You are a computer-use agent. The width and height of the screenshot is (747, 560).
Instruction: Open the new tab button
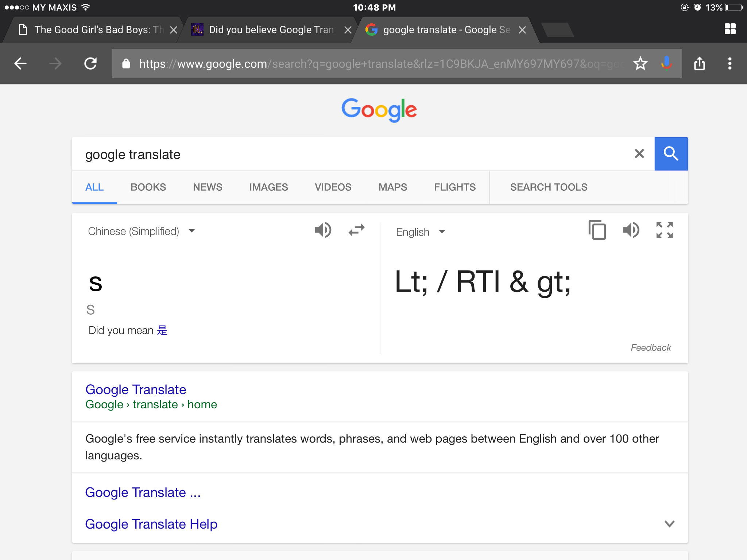click(x=557, y=30)
